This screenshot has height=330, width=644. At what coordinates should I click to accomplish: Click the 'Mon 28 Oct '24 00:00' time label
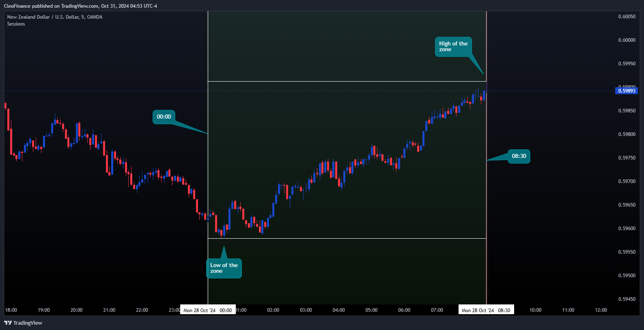[x=208, y=310]
